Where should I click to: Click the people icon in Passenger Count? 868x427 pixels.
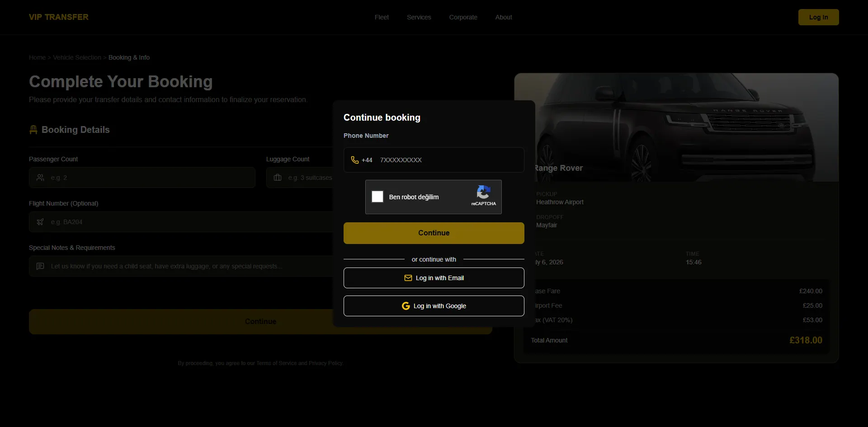click(40, 178)
